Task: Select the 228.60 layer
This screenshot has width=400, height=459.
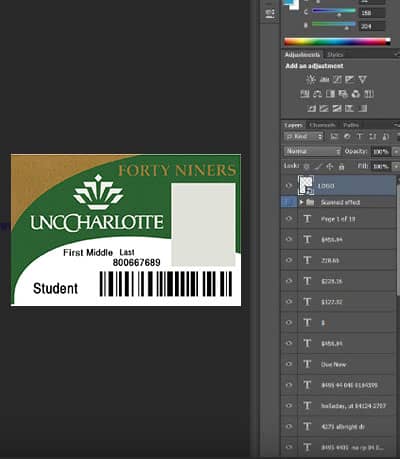Action: click(x=338, y=260)
